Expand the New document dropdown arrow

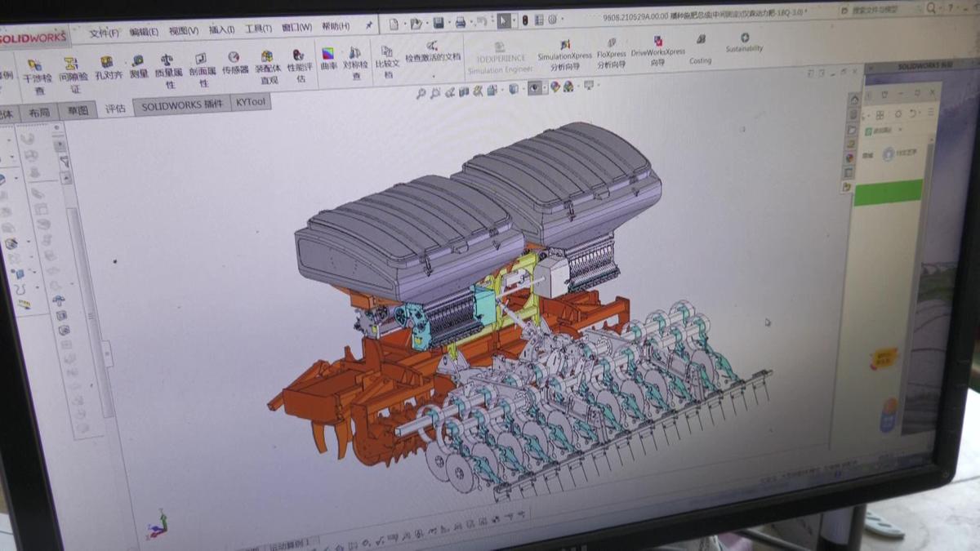(404, 24)
